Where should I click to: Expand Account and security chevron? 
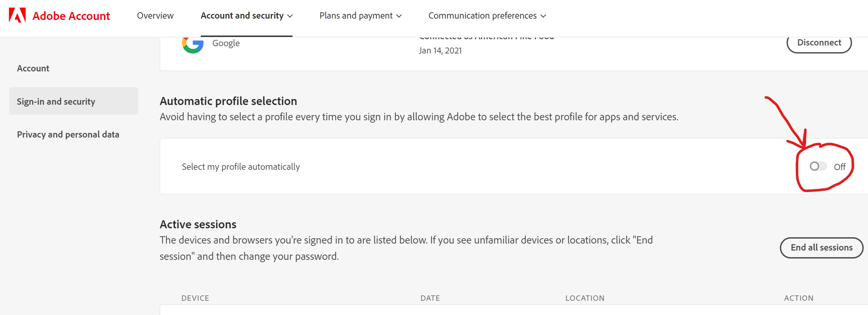[x=290, y=16]
